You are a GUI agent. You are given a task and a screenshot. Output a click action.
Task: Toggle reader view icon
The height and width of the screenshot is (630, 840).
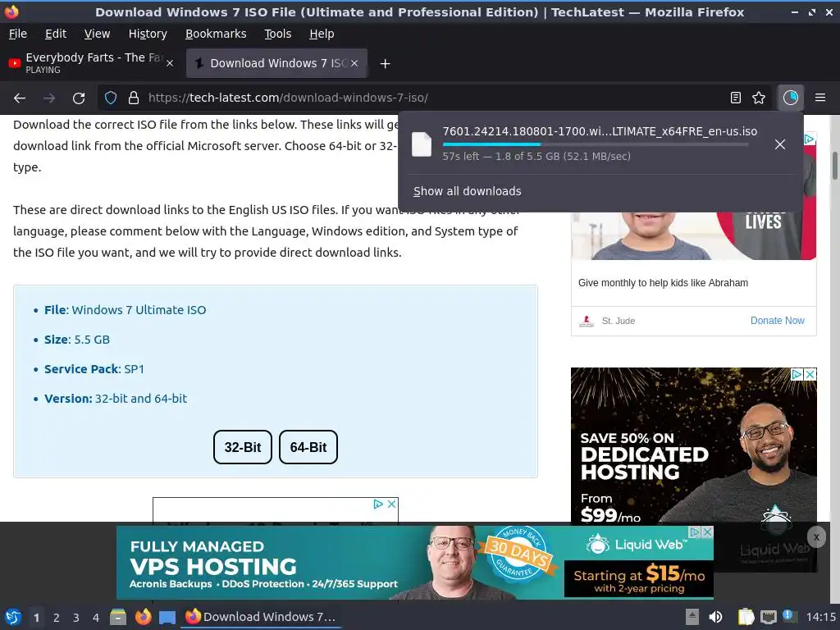click(x=736, y=98)
